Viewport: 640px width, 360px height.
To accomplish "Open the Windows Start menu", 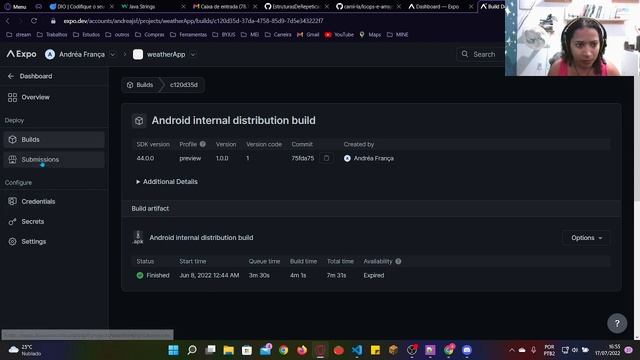I will click(x=173, y=350).
